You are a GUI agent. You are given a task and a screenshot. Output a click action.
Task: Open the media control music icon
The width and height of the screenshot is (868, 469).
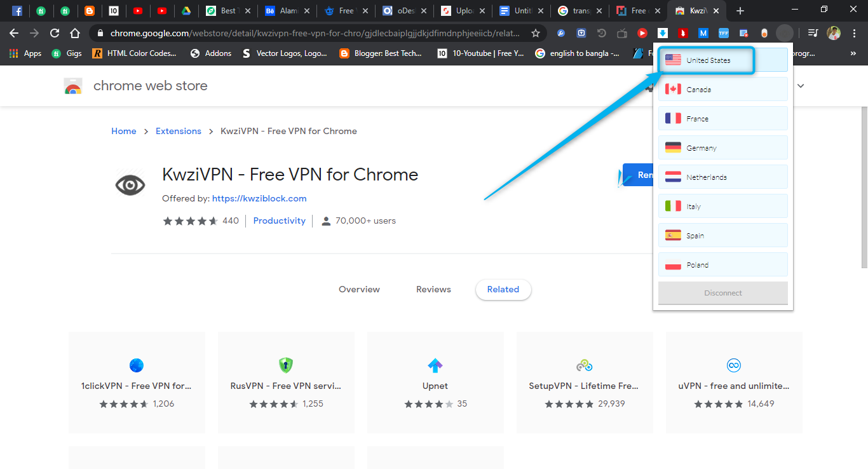(813, 33)
